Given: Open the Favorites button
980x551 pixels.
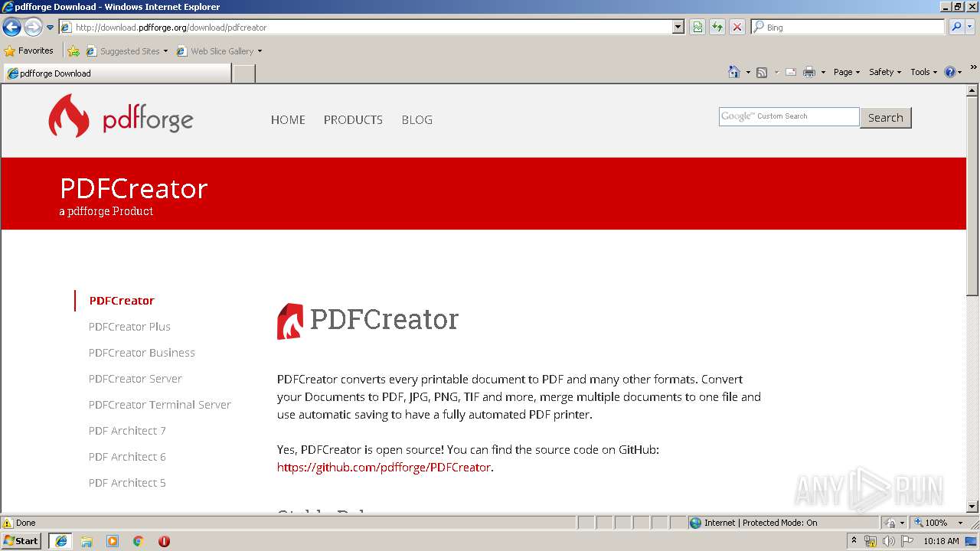Looking at the screenshot, I should point(28,51).
